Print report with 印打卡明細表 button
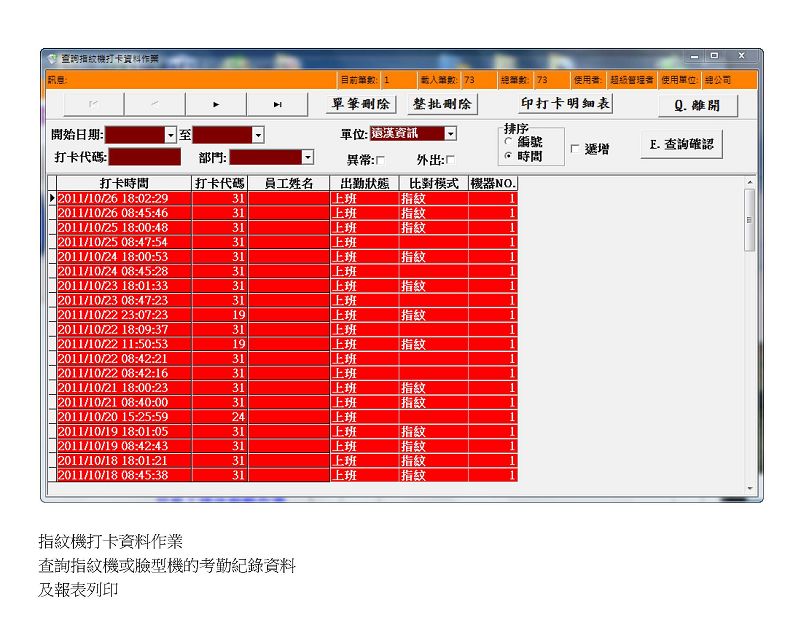The image size is (800, 639). [566, 104]
